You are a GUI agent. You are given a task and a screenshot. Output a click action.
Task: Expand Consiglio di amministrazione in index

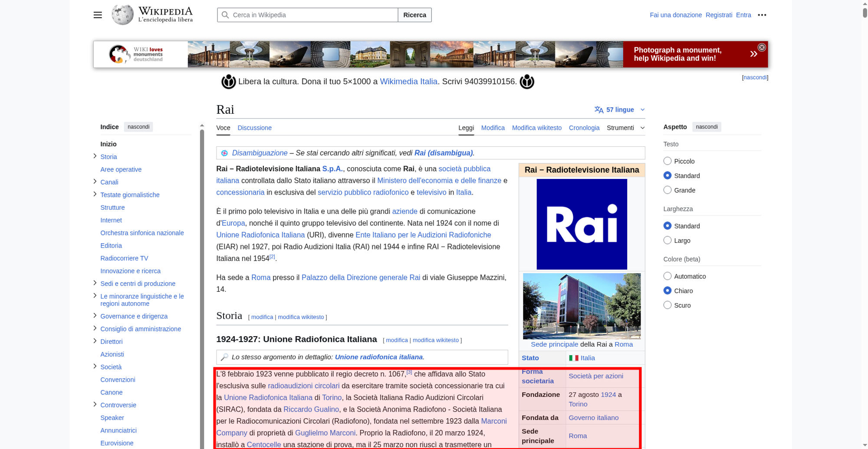click(95, 328)
